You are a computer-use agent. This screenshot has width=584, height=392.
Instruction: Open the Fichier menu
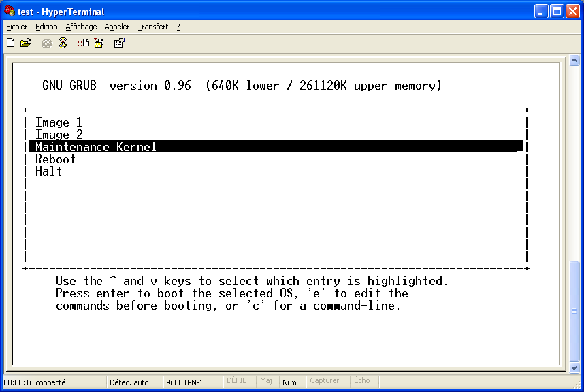click(17, 27)
